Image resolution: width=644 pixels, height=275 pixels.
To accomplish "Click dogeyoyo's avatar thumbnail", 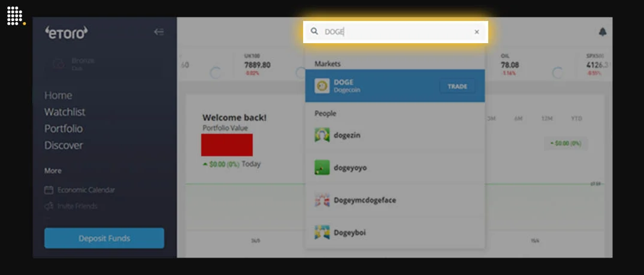I will point(322,167).
